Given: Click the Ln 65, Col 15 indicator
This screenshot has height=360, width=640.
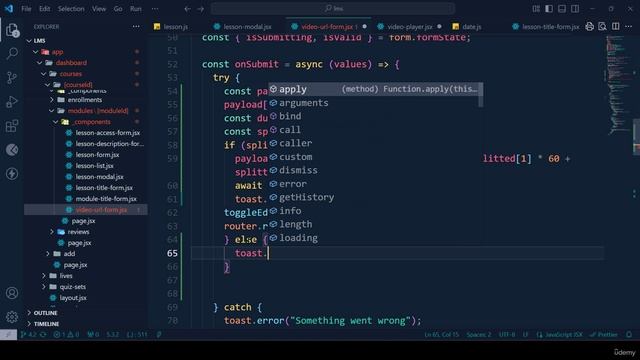Looking at the screenshot, I should (x=441, y=335).
